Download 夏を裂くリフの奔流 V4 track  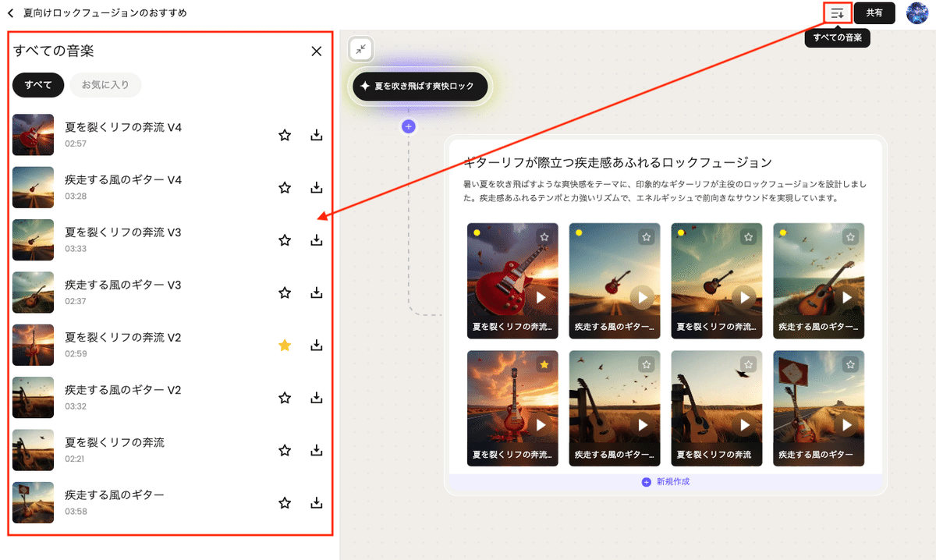tap(317, 135)
